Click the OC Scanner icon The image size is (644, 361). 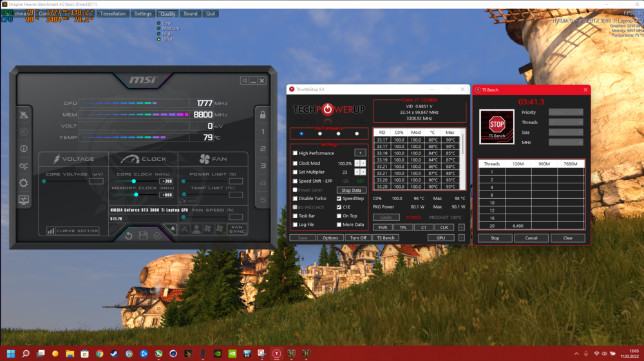24,165
